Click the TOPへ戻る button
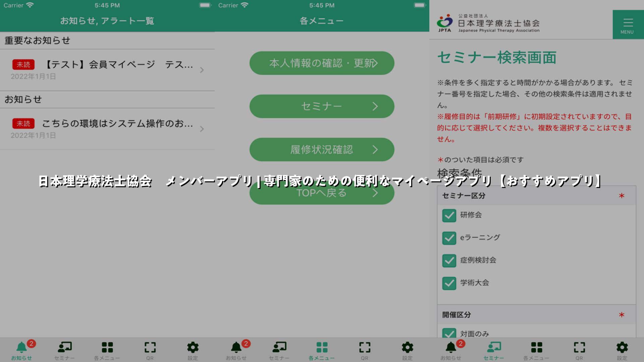The height and width of the screenshot is (362, 644). (x=322, y=193)
